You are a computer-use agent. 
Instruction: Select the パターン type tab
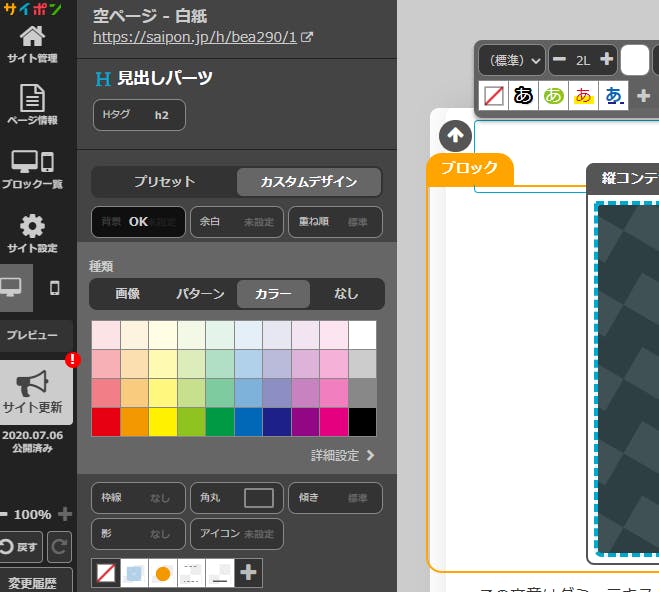(x=200, y=293)
